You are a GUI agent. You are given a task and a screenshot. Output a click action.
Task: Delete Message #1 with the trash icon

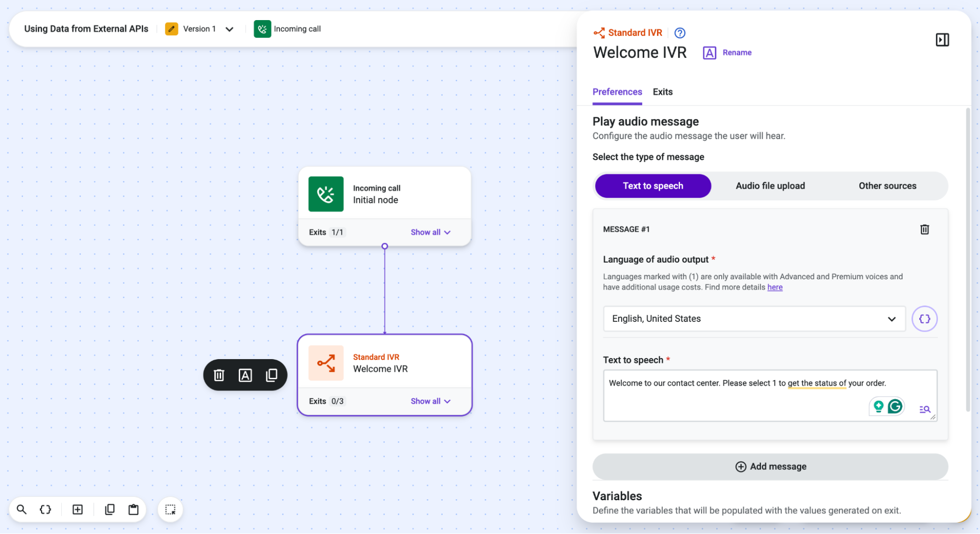coord(925,229)
